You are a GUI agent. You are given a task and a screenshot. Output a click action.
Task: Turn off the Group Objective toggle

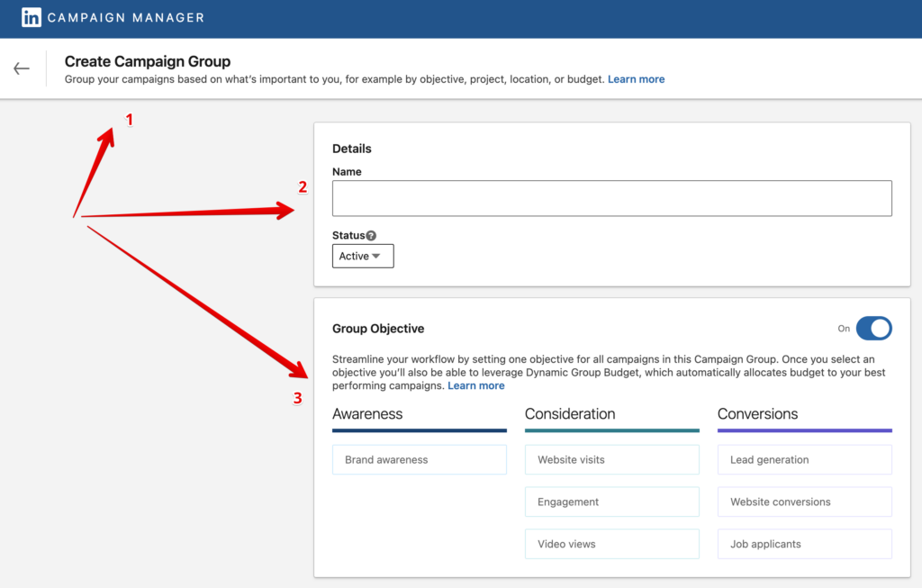tap(873, 328)
